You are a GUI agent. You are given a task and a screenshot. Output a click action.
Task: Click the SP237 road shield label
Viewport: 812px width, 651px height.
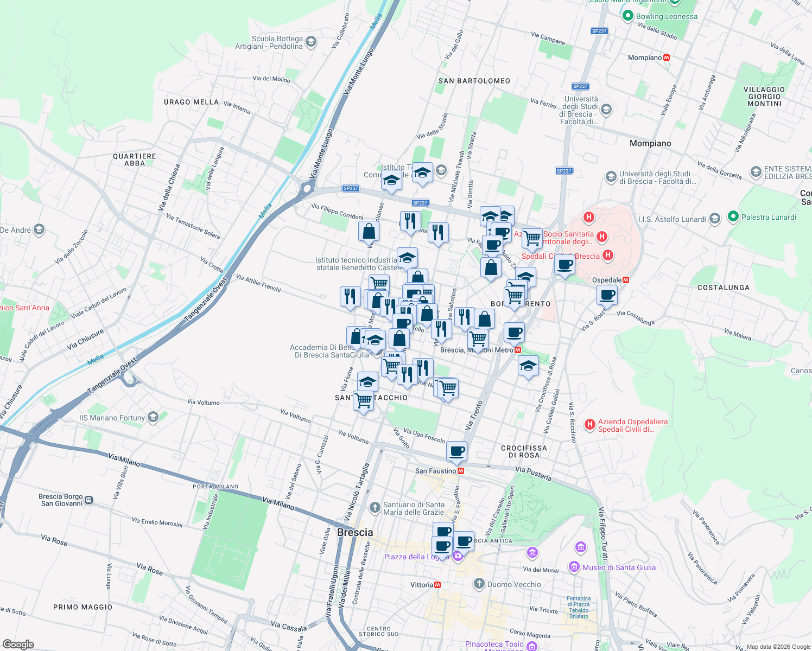pyautogui.click(x=351, y=189)
